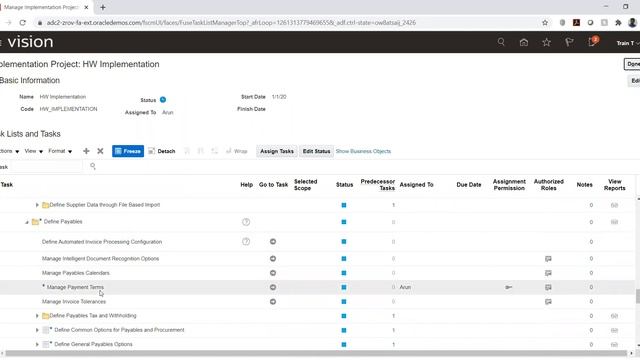The image size is (640, 360).
Task: Go to task Manage Invoice Tolerances
Action: 273,302
